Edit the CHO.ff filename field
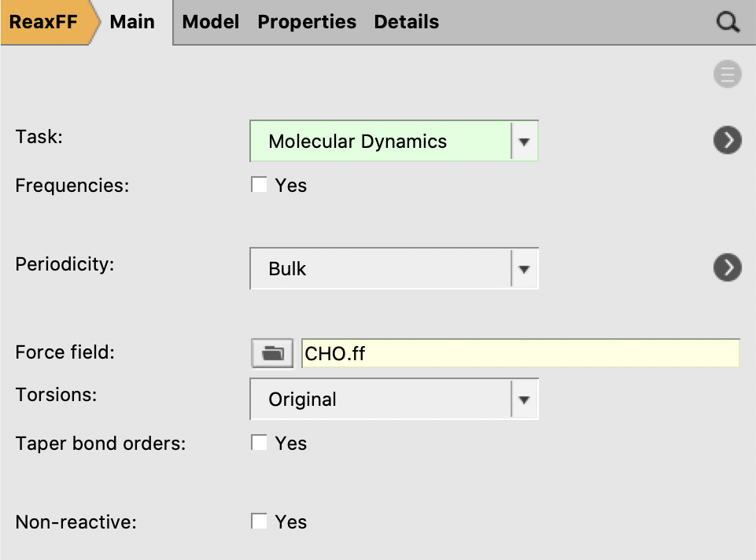 (x=519, y=353)
